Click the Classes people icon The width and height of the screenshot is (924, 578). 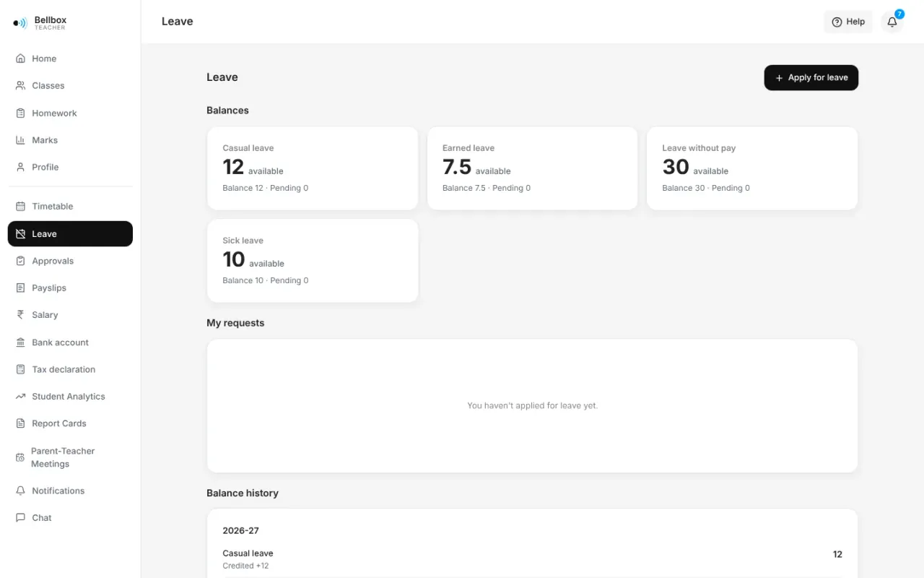point(20,85)
